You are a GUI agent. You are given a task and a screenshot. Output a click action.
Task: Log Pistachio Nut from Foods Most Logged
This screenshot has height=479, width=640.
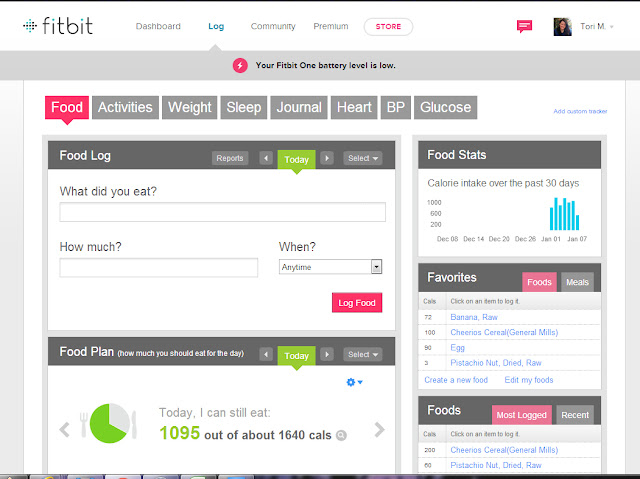click(496, 465)
